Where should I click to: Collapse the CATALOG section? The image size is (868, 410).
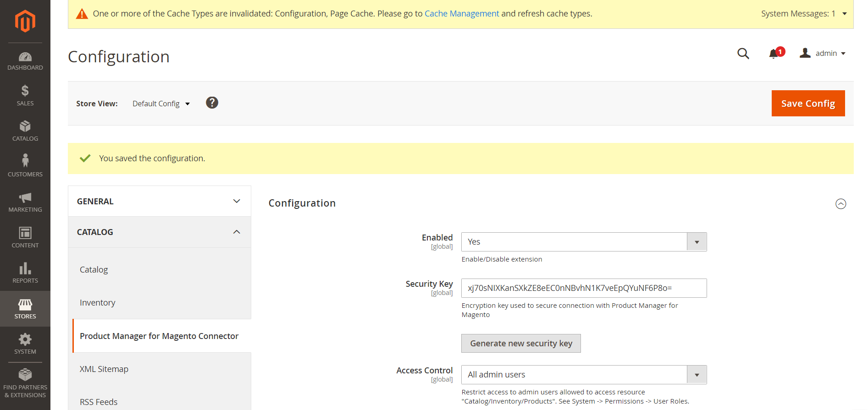coord(159,232)
